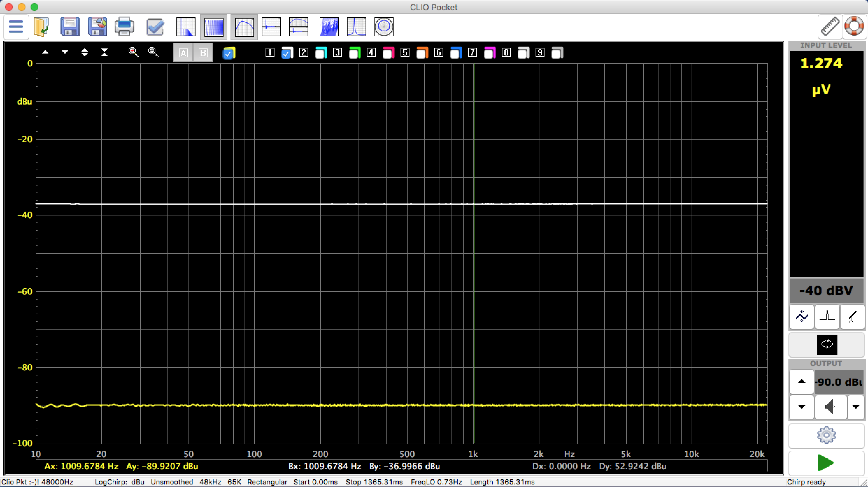Zoom out with the minus magnifier

click(153, 52)
